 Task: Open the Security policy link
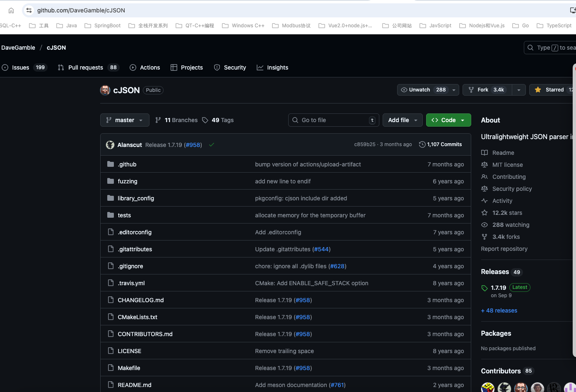pyautogui.click(x=512, y=189)
